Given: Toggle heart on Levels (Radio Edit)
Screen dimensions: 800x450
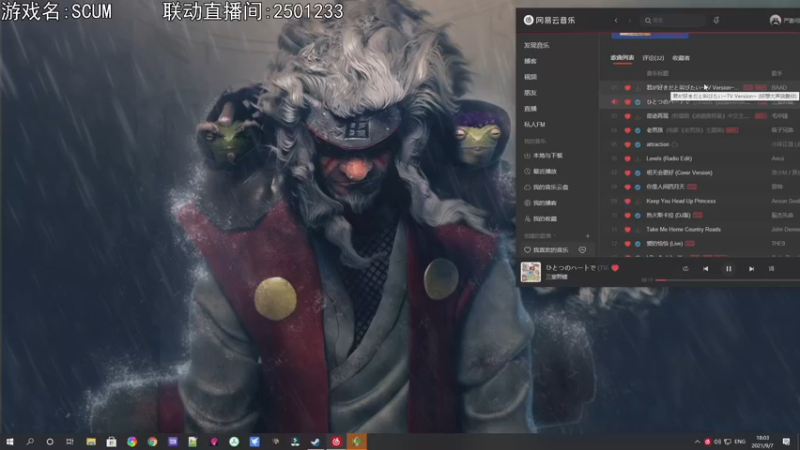Looking at the screenshot, I should tap(628, 159).
